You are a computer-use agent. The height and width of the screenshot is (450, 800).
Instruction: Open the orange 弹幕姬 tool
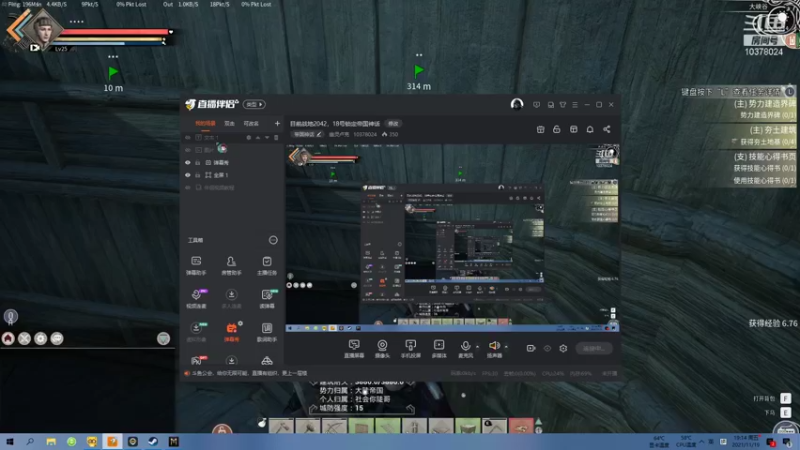(231, 332)
